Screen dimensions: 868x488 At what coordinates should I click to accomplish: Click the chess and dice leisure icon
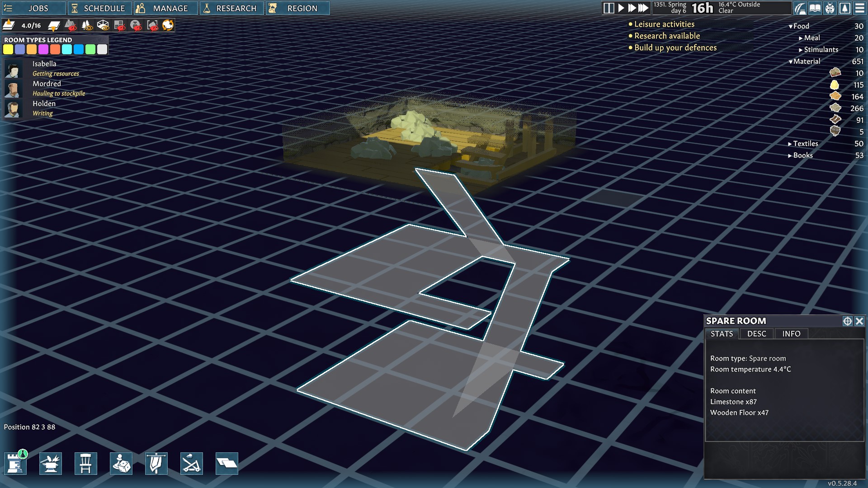click(x=121, y=464)
